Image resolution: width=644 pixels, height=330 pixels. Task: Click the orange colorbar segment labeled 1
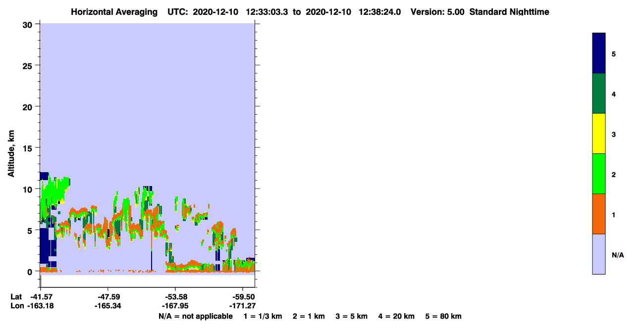click(599, 214)
